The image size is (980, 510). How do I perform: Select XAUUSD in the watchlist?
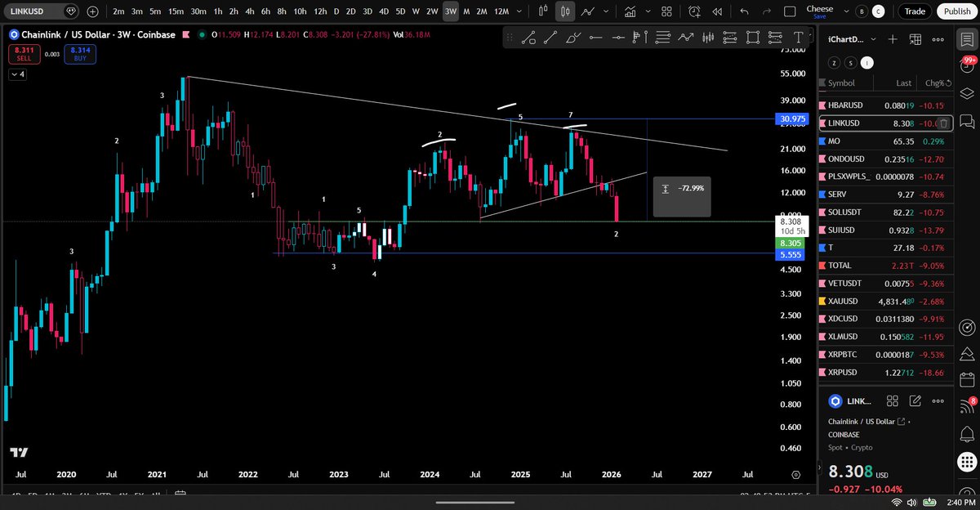[x=885, y=301]
